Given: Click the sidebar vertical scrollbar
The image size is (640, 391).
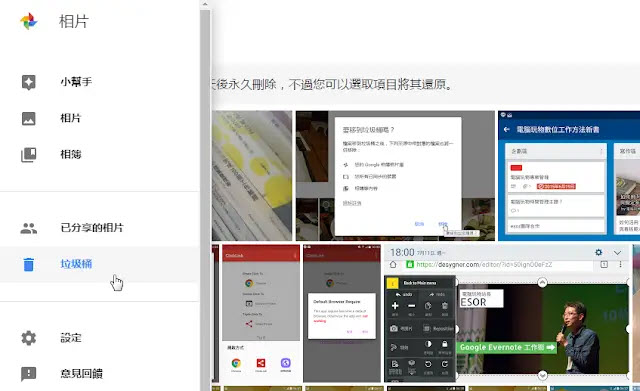Looking at the screenshot, I should [205, 200].
